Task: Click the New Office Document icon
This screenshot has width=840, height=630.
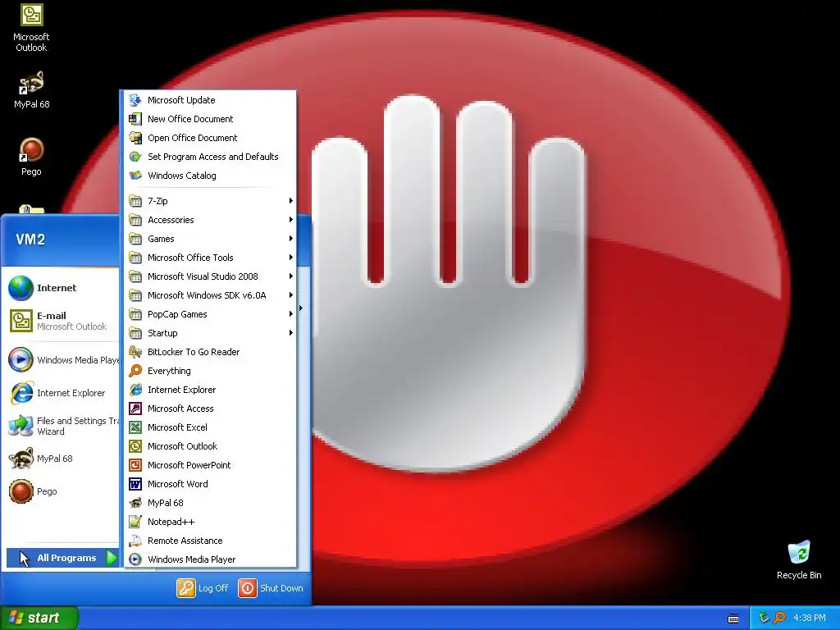Action: tap(135, 119)
